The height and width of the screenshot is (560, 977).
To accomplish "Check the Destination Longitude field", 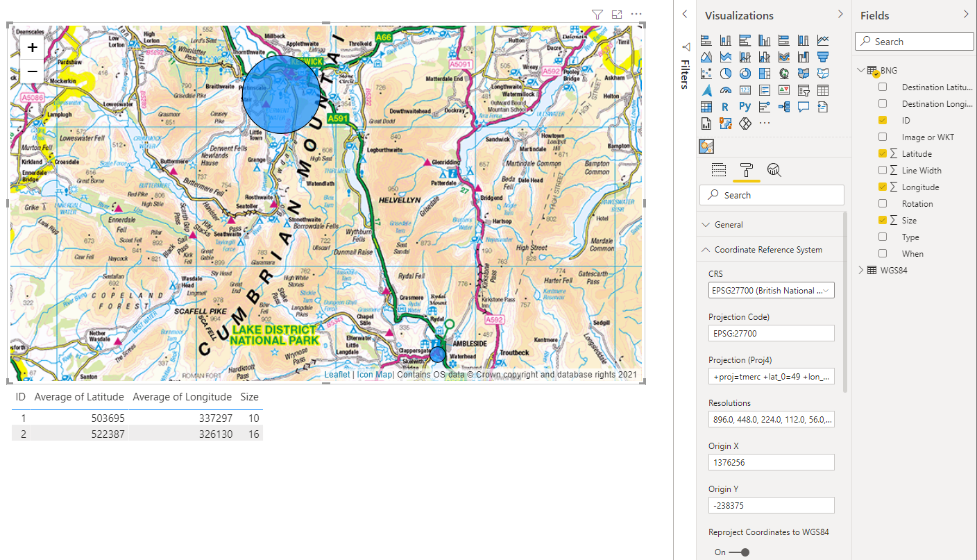I will click(x=883, y=104).
